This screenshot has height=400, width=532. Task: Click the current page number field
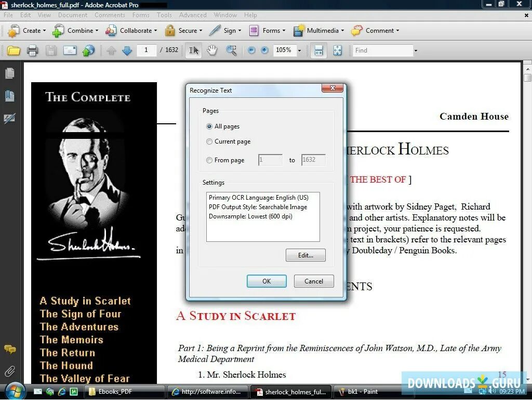(146, 50)
